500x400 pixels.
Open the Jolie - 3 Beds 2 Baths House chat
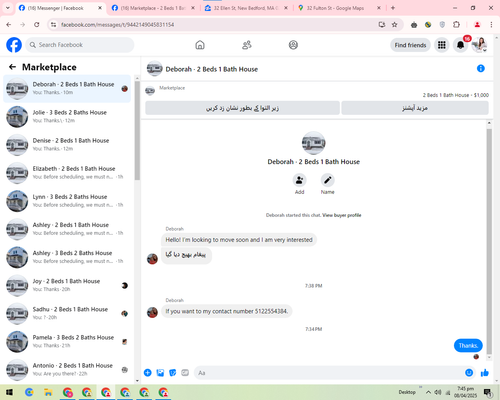(67, 116)
